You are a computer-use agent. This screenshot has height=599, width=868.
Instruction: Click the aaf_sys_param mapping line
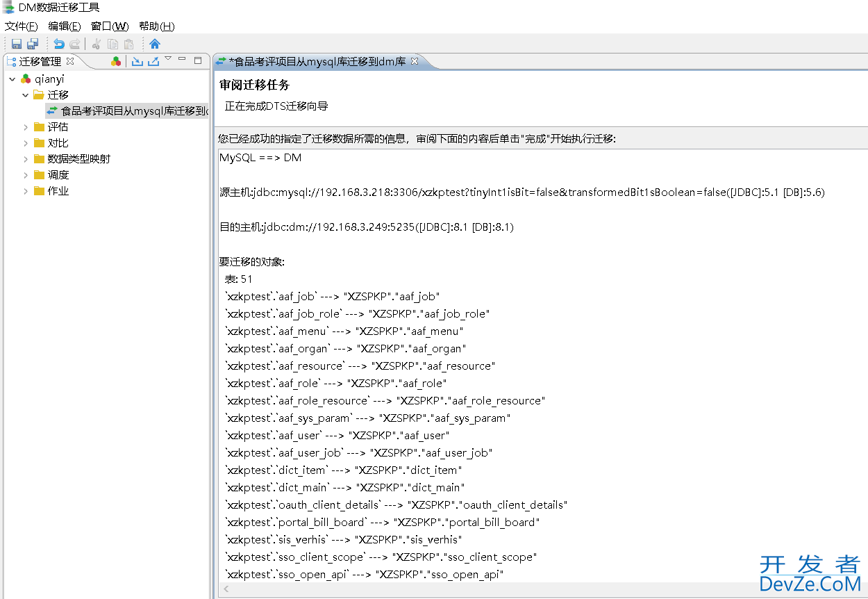[368, 418]
